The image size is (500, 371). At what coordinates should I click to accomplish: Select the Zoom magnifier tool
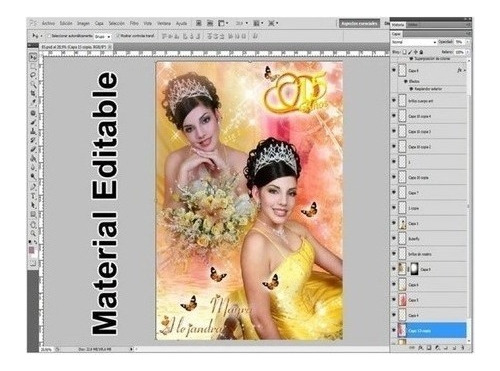click(x=33, y=233)
